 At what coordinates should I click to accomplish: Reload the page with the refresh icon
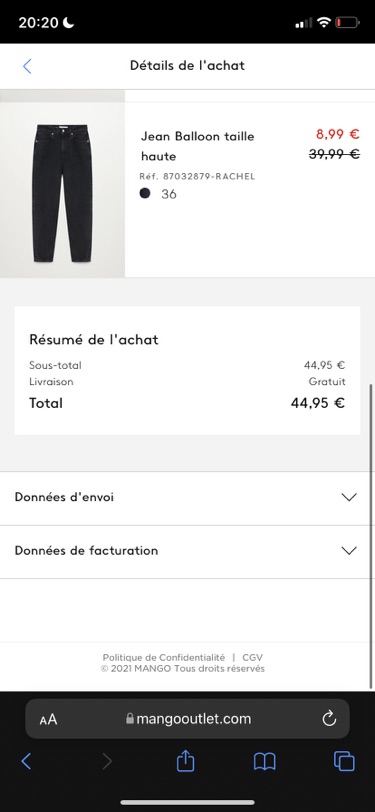click(x=329, y=719)
